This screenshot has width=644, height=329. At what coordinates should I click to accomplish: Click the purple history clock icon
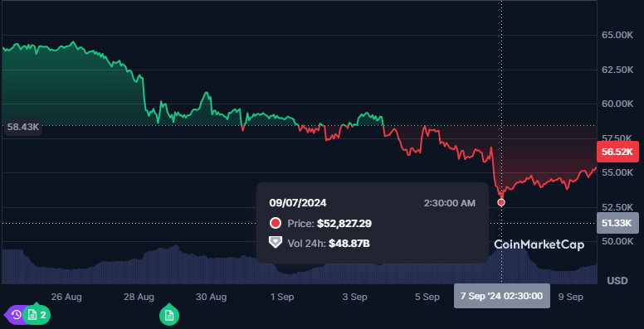[15, 315]
